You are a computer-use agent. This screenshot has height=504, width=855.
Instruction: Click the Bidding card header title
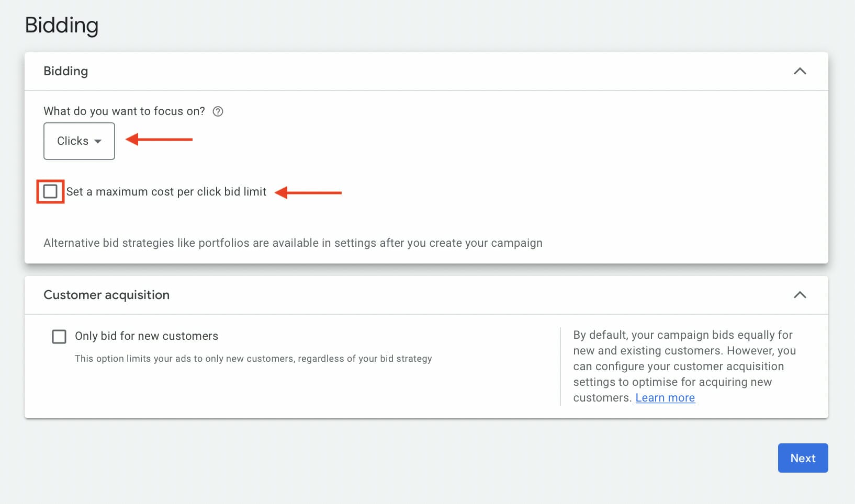[x=66, y=71]
